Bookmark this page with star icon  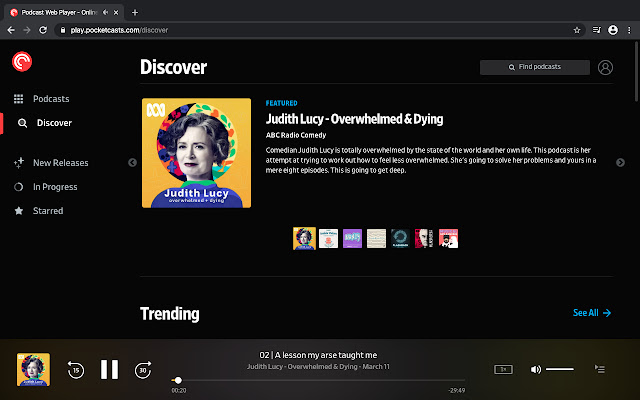[x=577, y=30]
